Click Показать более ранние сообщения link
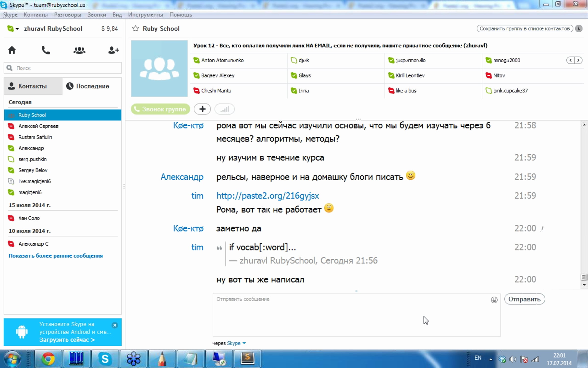Viewport: 588px width, 368px height. point(56,256)
